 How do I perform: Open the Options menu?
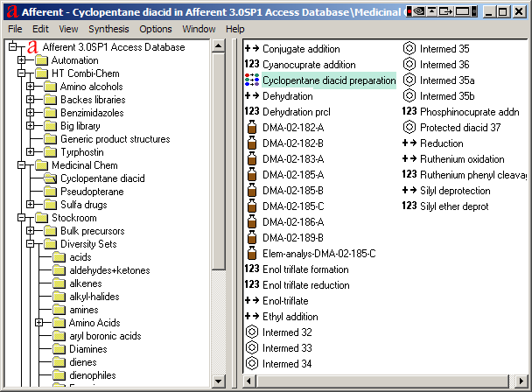[156, 29]
